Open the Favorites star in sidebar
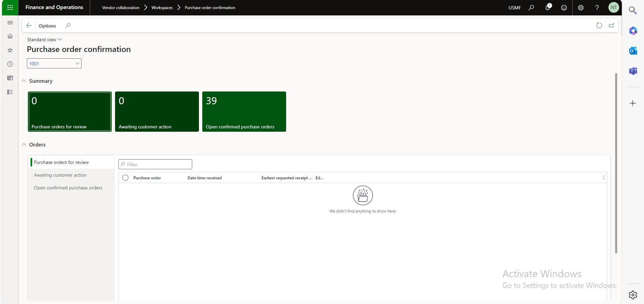 (10, 50)
